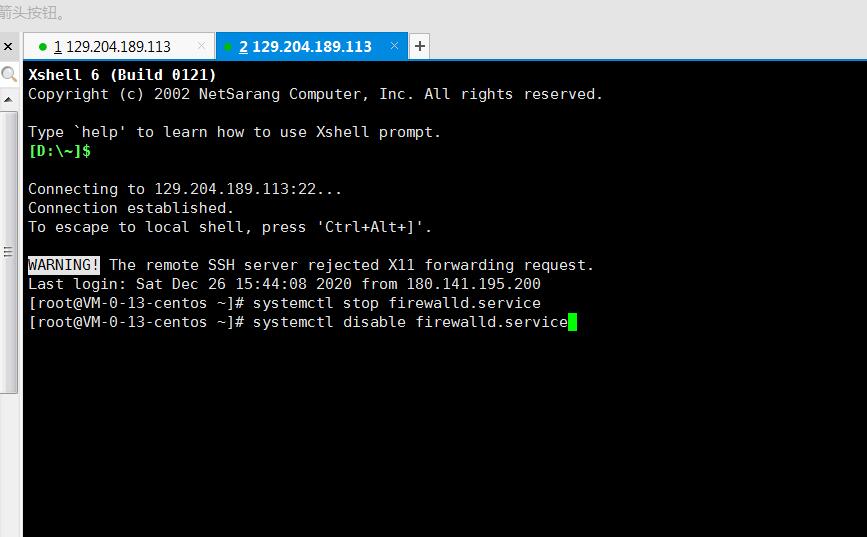Click the Connecting to 129.204.189.113:22 line
The height and width of the screenshot is (537, 867).
click(x=185, y=189)
